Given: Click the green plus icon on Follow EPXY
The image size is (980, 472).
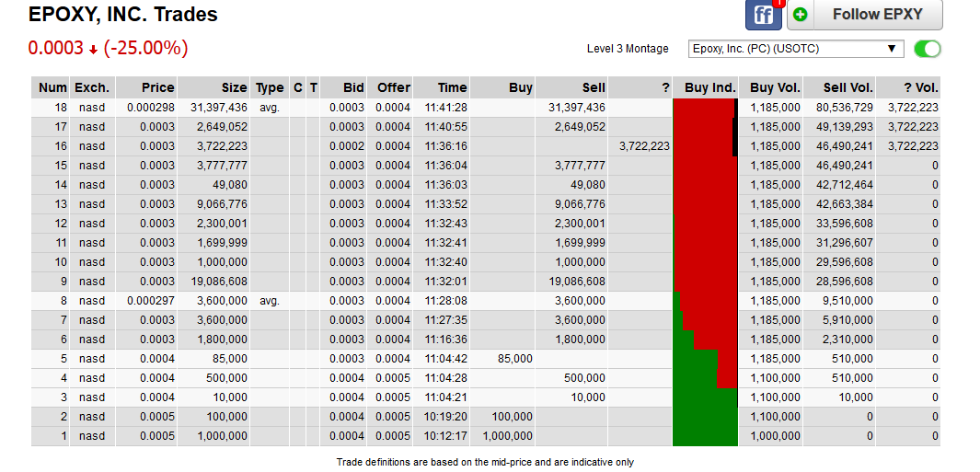Looking at the screenshot, I should [800, 15].
